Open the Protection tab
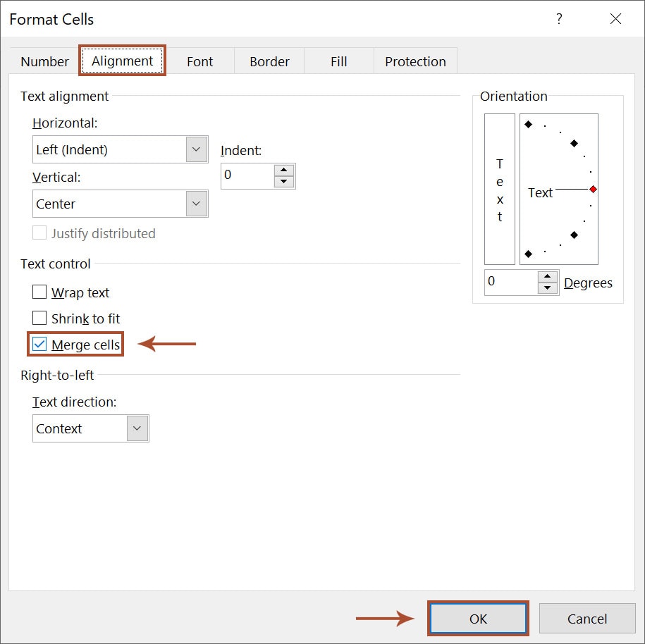Image resolution: width=645 pixels, height=644 pixels. (415, 61)
